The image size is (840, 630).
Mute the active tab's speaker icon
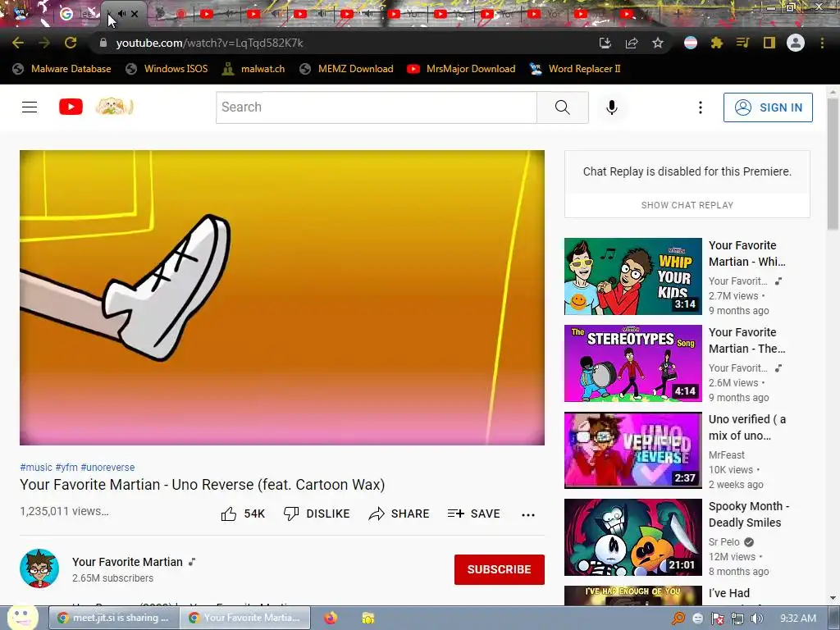click(121, 14)
